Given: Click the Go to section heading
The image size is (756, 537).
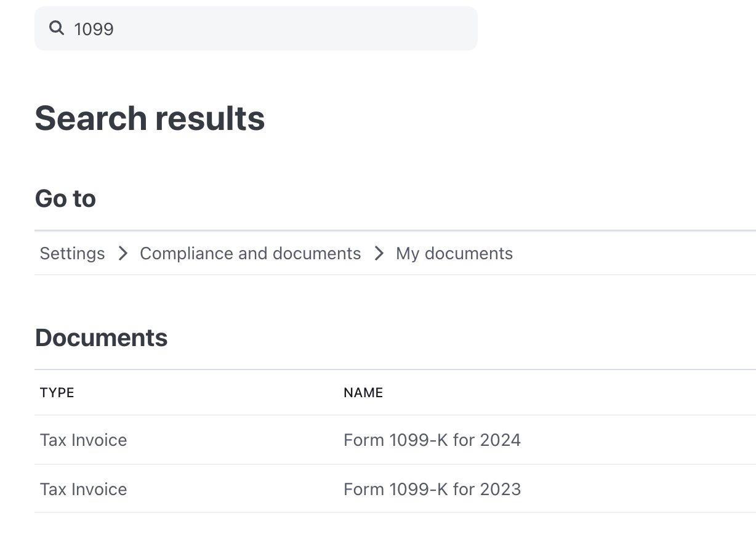Looking at the screenshot, I should pyautogui.click(x=65, y=198).
